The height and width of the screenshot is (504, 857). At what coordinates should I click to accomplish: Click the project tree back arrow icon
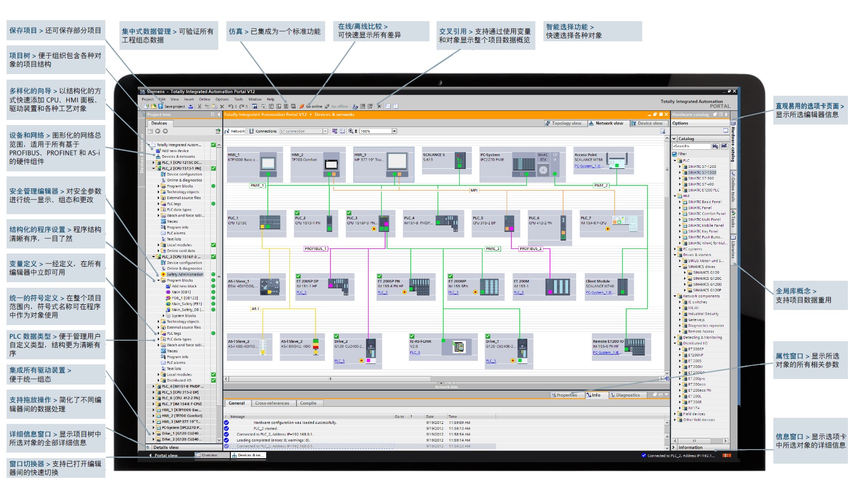(x=158, y=131)
